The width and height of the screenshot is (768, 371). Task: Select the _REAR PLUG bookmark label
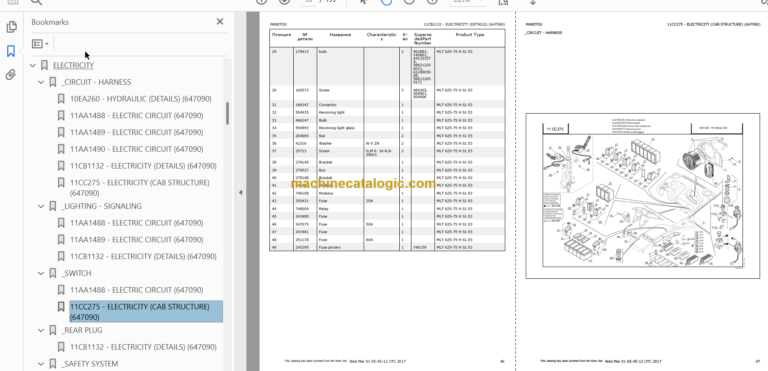[82, 330]
